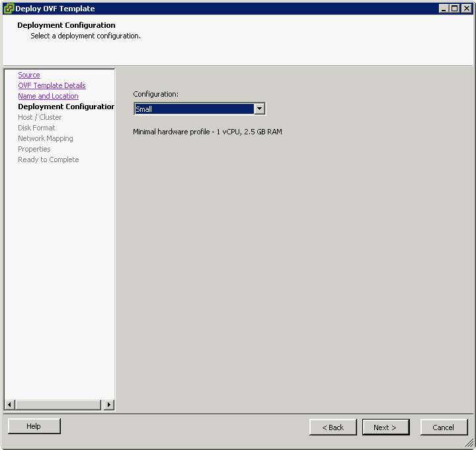This screenshot has width=476, height=450.
Task: Minimize the Deploy OVF Template window
Action: coord(444,9)
